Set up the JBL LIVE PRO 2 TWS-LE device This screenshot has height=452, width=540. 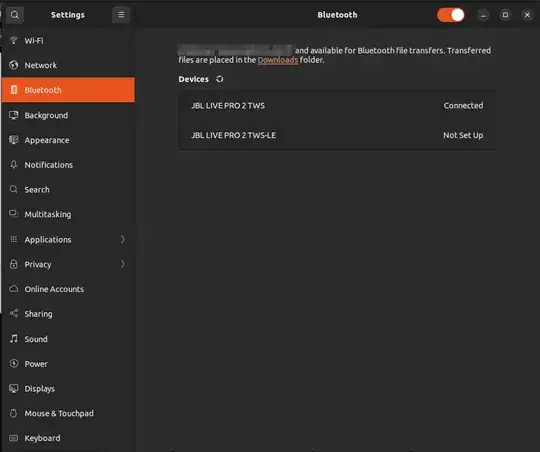[337, 135]
